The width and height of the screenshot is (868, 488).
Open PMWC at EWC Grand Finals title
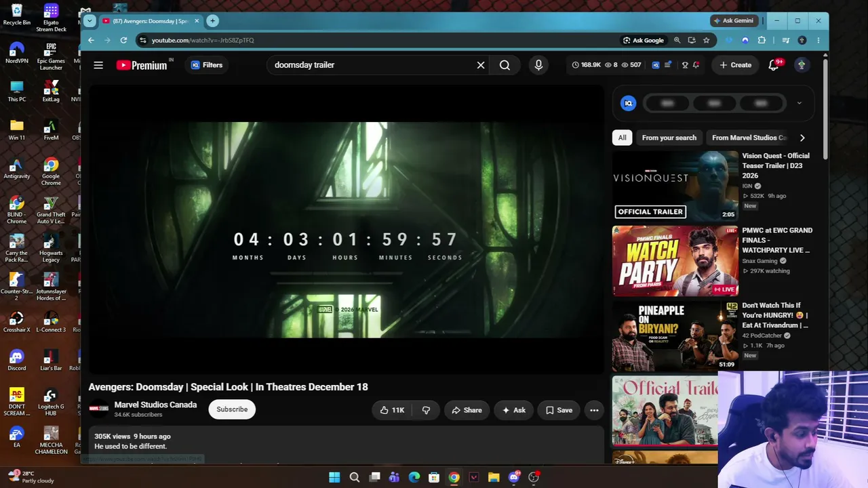click(x=777, y=240)
